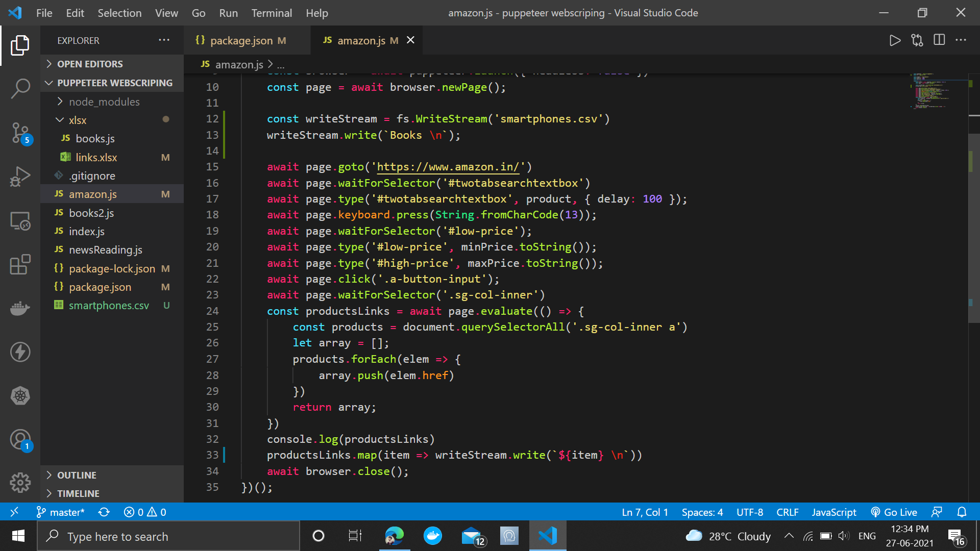Toggle CRLF line ending in status bar
The image size is (980, 551).
(x=787, y=512)
